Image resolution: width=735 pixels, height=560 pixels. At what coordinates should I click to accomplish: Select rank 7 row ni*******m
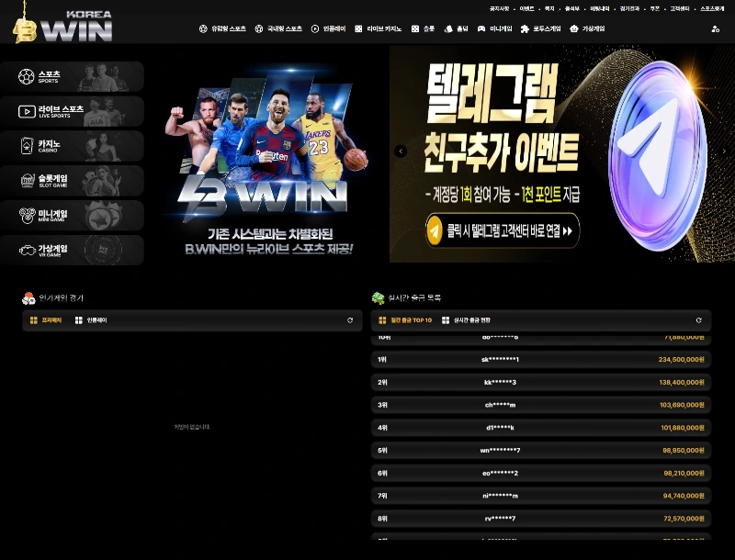click(541, 496)
